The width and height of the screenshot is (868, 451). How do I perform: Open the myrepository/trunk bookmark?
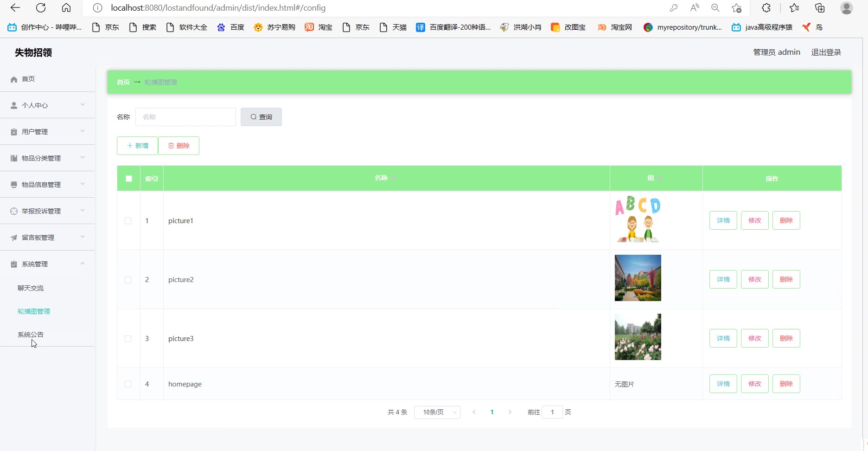pos(683,27)
